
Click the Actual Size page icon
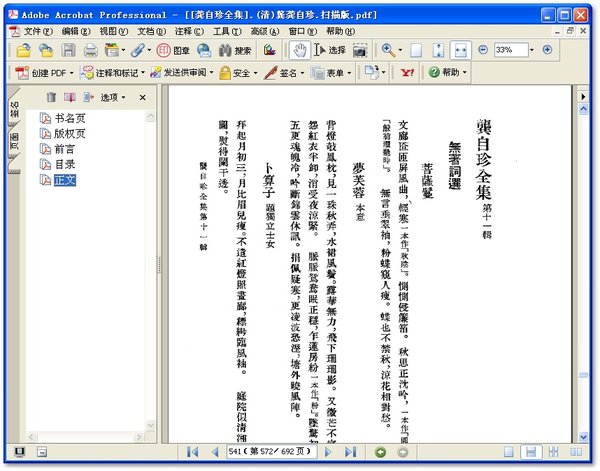tap(416, 50)
